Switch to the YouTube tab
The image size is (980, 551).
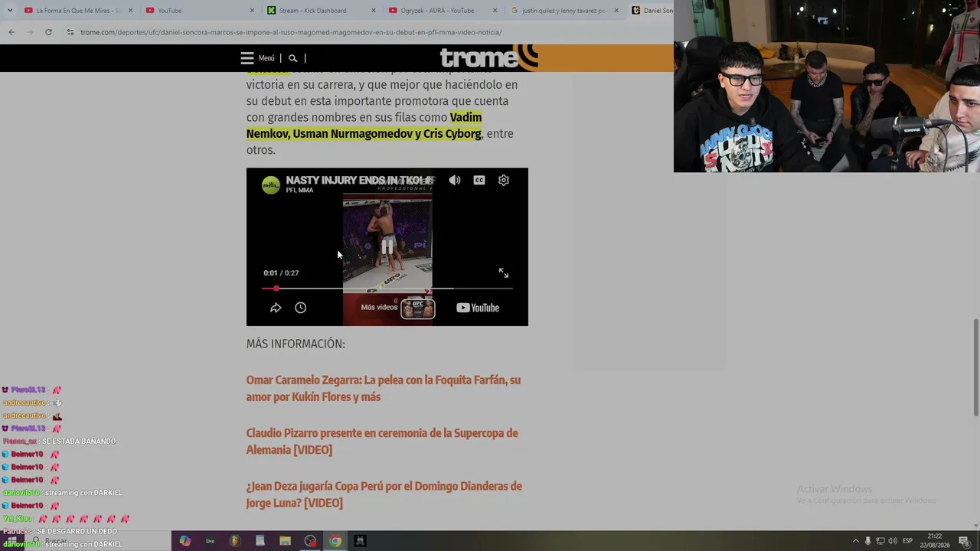[x=199, y=11]
